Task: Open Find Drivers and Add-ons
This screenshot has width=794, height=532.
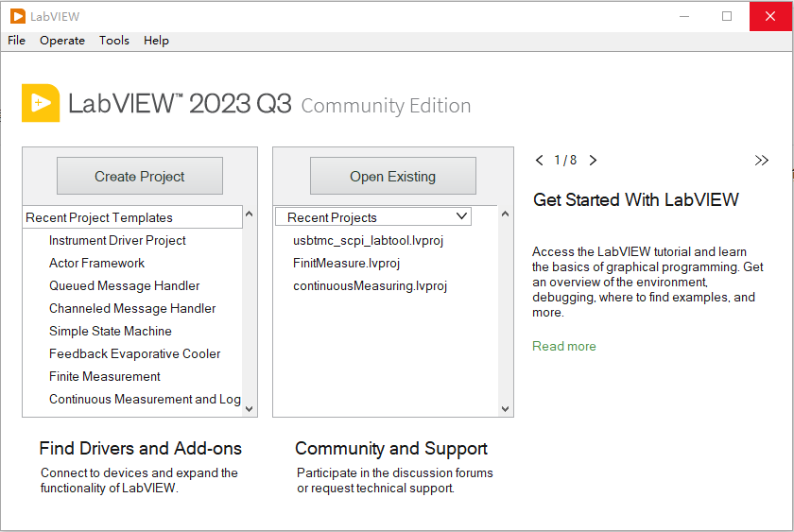Action: [140, 449]
